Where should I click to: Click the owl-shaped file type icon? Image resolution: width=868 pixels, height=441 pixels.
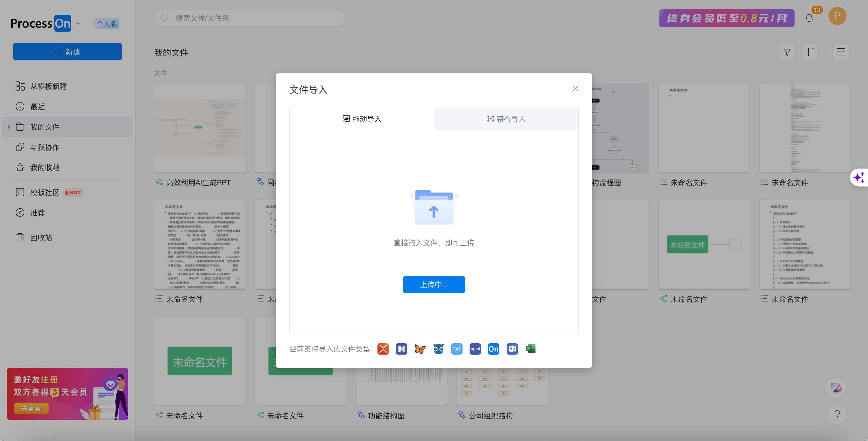click(x=439, y=349)
